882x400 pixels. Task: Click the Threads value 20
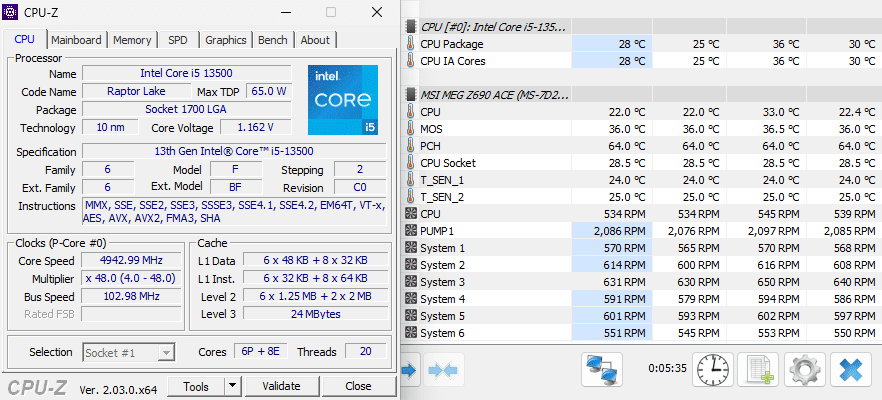366,352
